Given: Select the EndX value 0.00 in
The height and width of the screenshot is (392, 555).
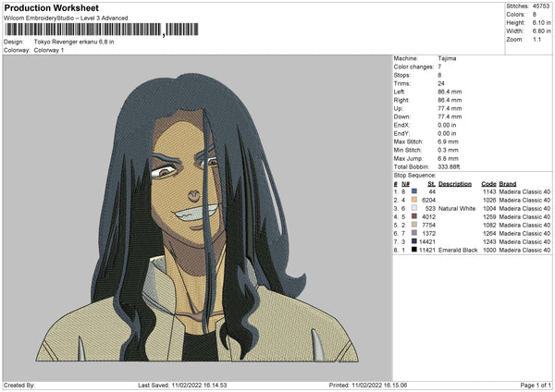Looking at the screenshot, I should click(447, 125).
